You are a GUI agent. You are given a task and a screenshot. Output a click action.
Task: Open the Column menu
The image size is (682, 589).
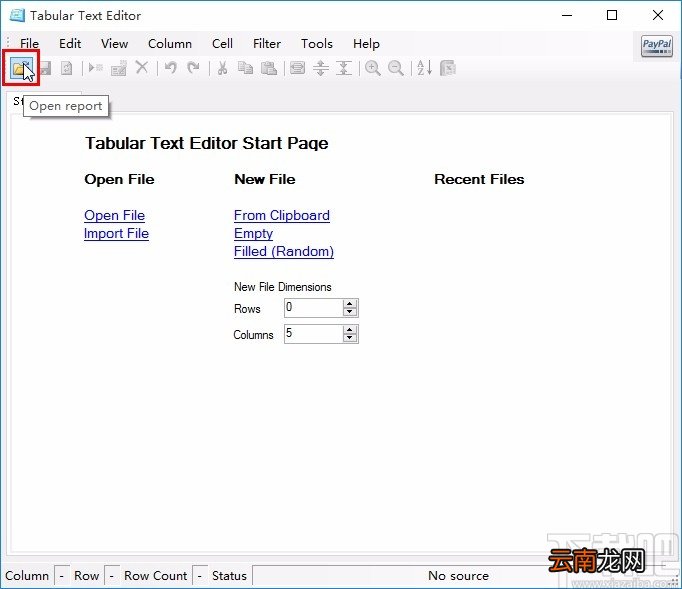170,44
